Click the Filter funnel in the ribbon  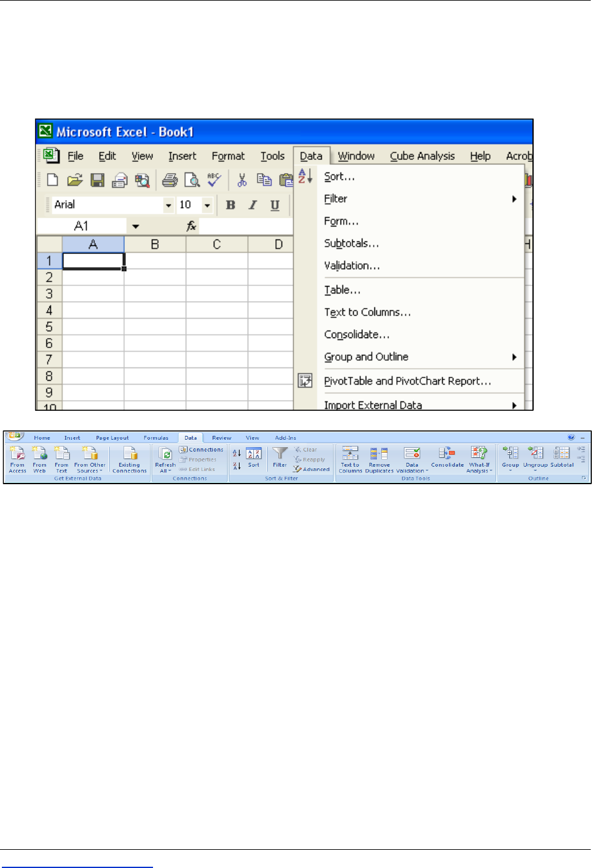pyautogui.click(x=280, y=458)
